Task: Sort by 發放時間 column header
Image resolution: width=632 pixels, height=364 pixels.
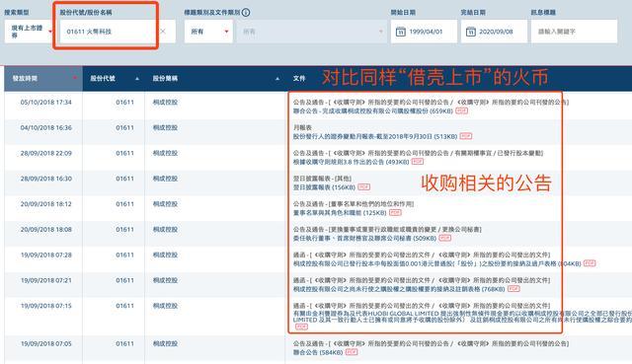Action: (x=43, y=78)
